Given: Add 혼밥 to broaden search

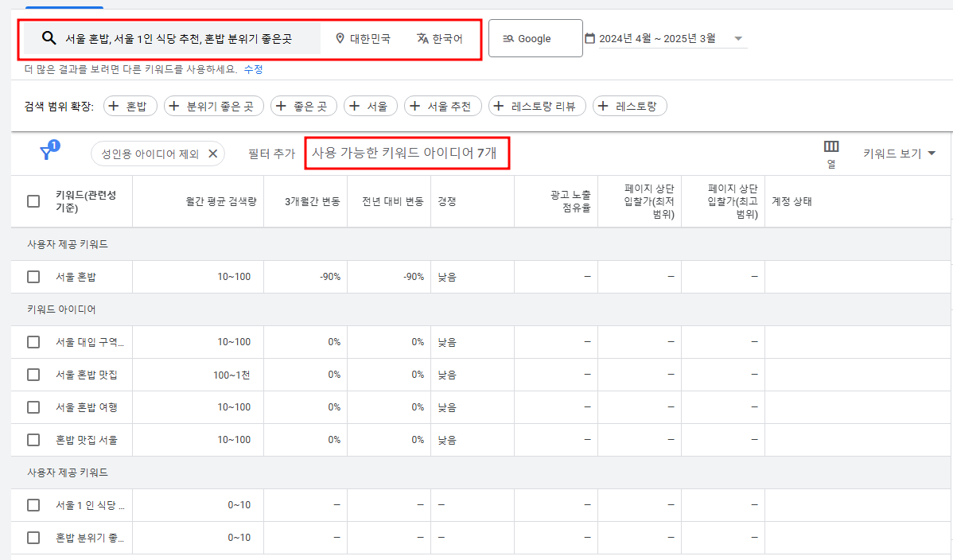Looking at the screenshot, I should [130, 106].
